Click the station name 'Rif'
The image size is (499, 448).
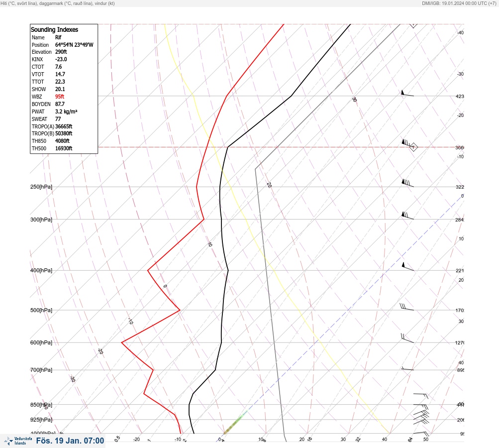[58, 37]
